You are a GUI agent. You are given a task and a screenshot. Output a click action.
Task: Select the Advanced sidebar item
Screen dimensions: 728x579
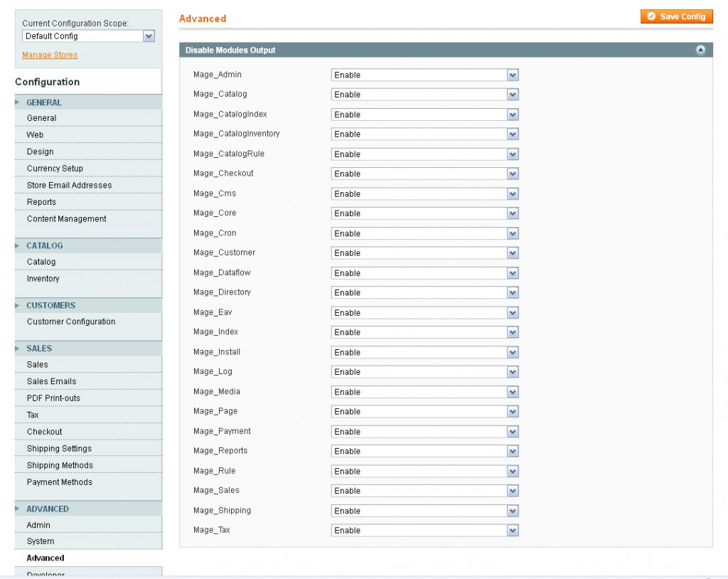pyautogui.click(x=88, y=558)
